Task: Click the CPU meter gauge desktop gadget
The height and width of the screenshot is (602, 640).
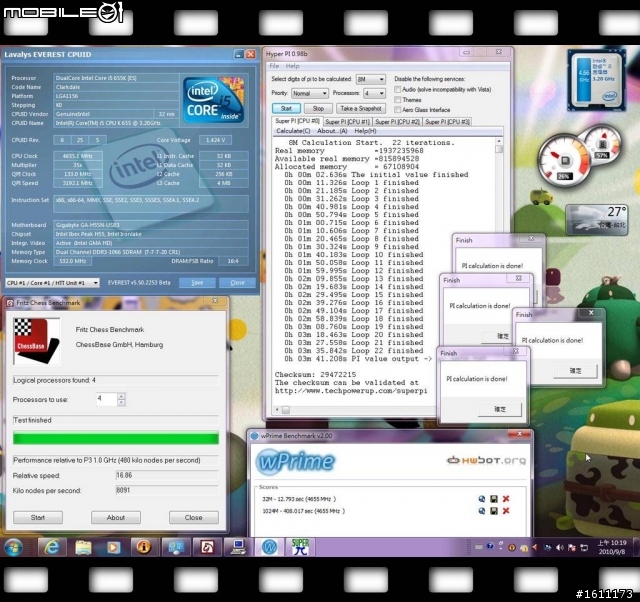Action: point(564,161)
